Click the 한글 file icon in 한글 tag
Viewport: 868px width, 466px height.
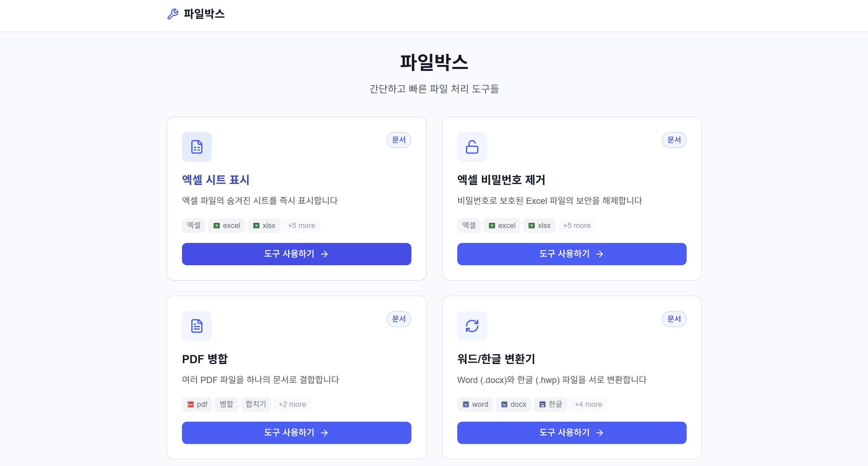point(542,405)
